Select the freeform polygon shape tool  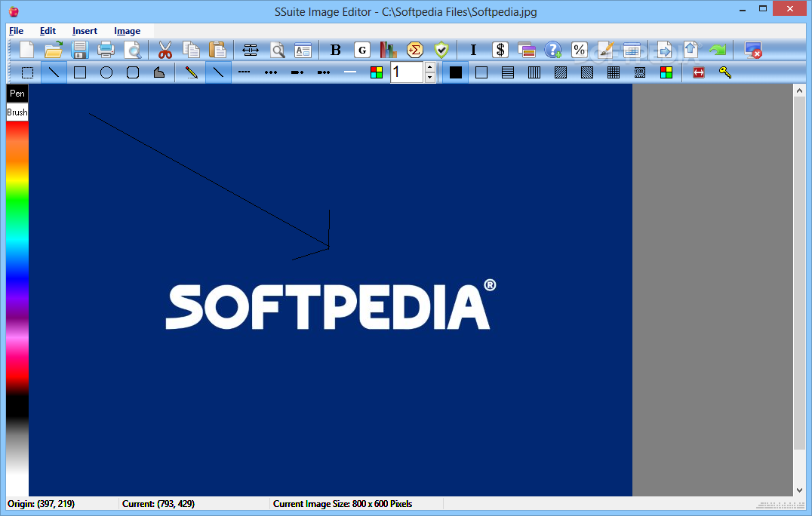coord(159,72)
